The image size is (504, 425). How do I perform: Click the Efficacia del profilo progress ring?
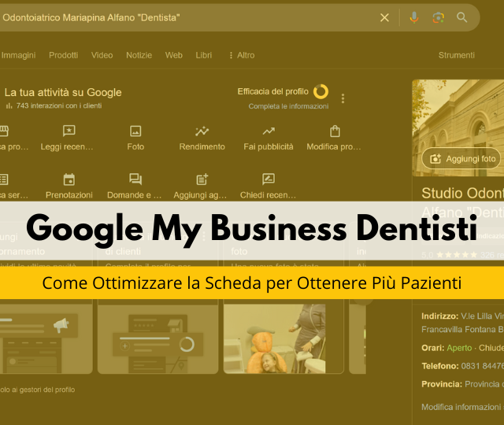pyautogui.click(x=321, y=91)
